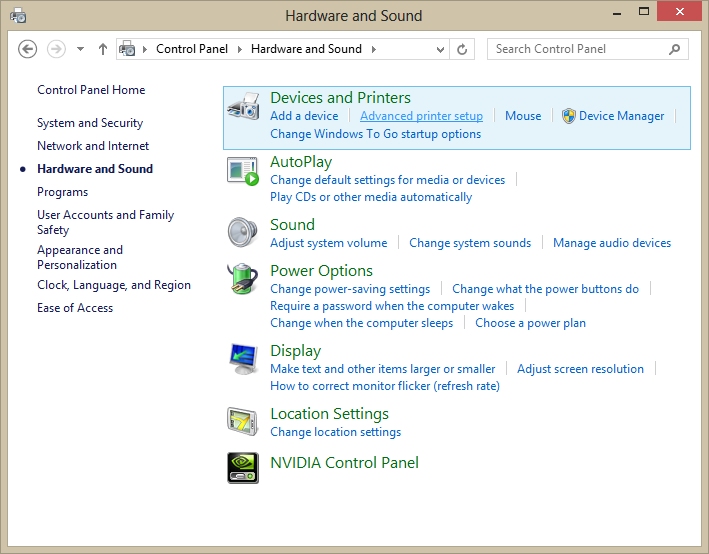The height and width of the screenshot is (554, 709).
Task: Open Manage audio devices link
Action: coord(612,243)
